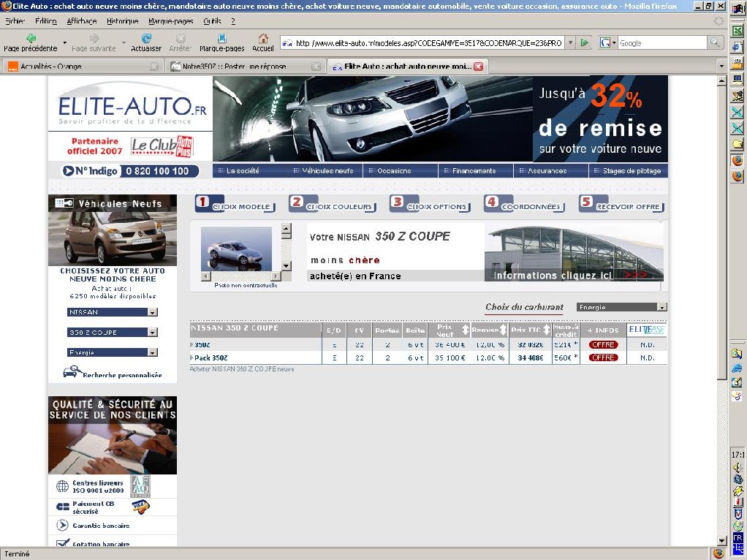Open the La société navigation item
Image resolution: width=747 pixels, height=560 pixels.
point(243,170)
